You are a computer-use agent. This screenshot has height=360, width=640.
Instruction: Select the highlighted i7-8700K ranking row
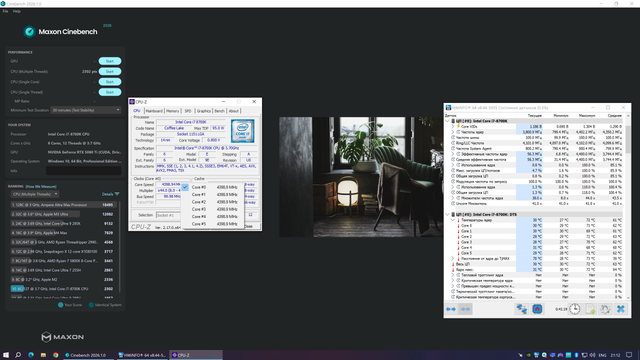[x=63, y=289]
